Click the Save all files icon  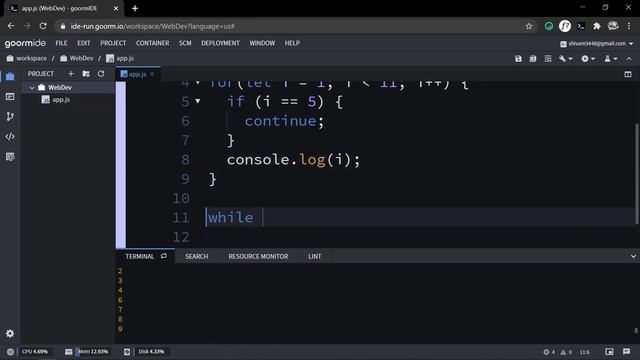[533, 59]
